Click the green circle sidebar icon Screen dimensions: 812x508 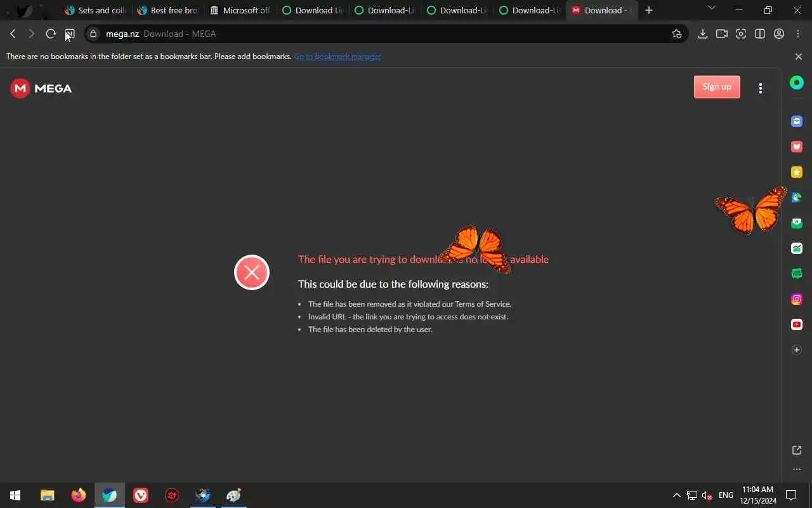797,83
